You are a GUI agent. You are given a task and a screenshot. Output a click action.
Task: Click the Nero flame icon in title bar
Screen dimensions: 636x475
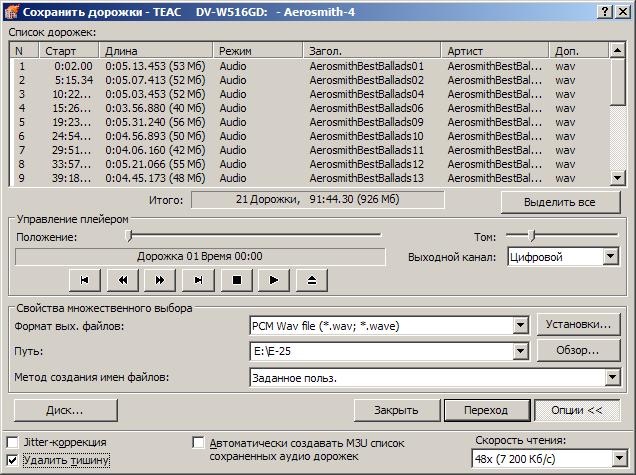tap(11, 12)
